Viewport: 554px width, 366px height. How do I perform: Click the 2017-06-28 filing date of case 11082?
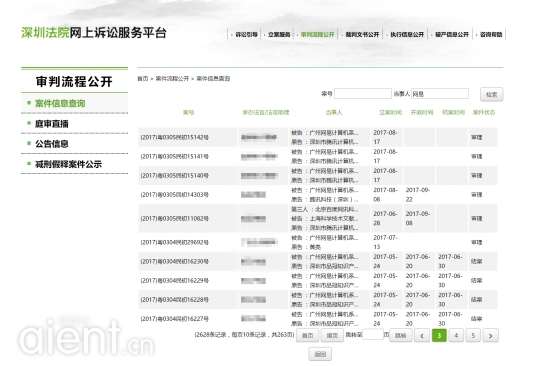pyautogui.click(x=385, y=218)
